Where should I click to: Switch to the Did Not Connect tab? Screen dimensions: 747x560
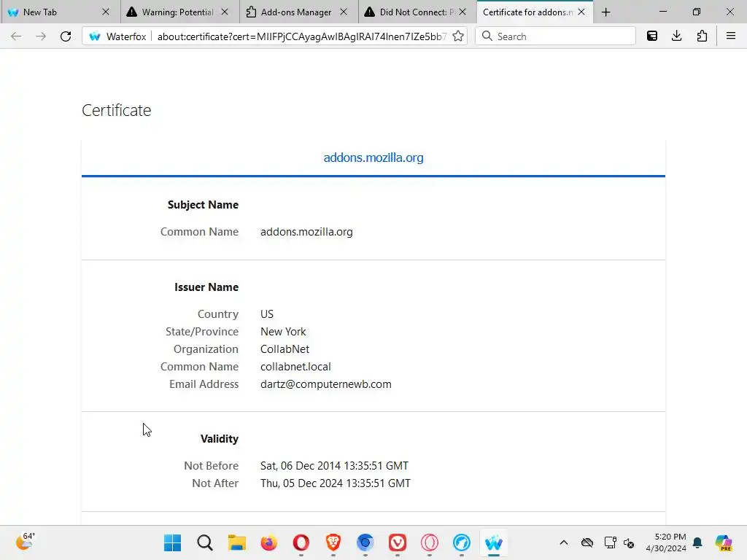416,12
